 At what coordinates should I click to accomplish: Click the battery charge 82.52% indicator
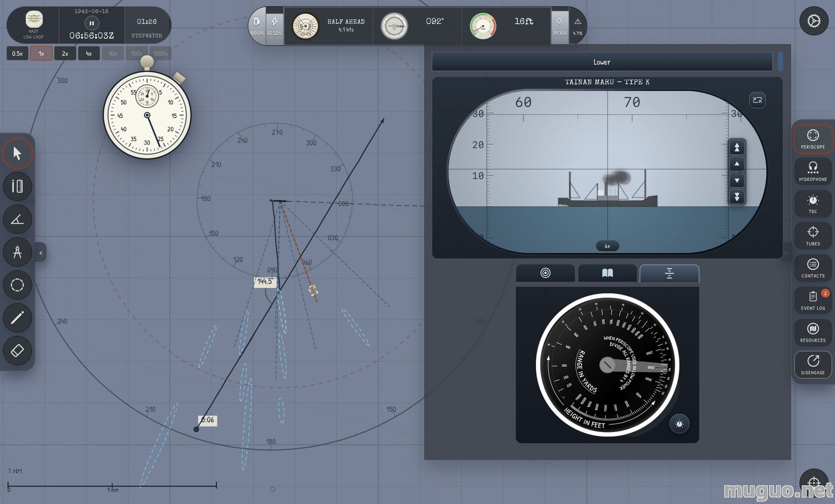(275, 26)
